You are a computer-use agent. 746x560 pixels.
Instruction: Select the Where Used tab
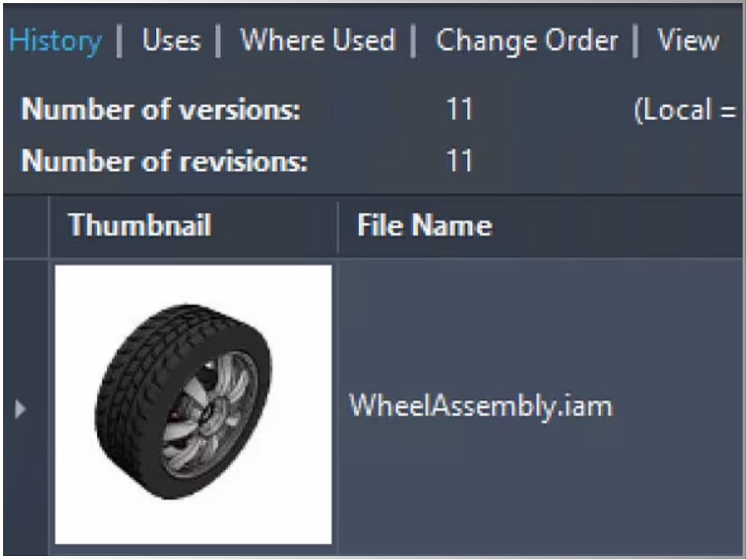tap(317, 39)
